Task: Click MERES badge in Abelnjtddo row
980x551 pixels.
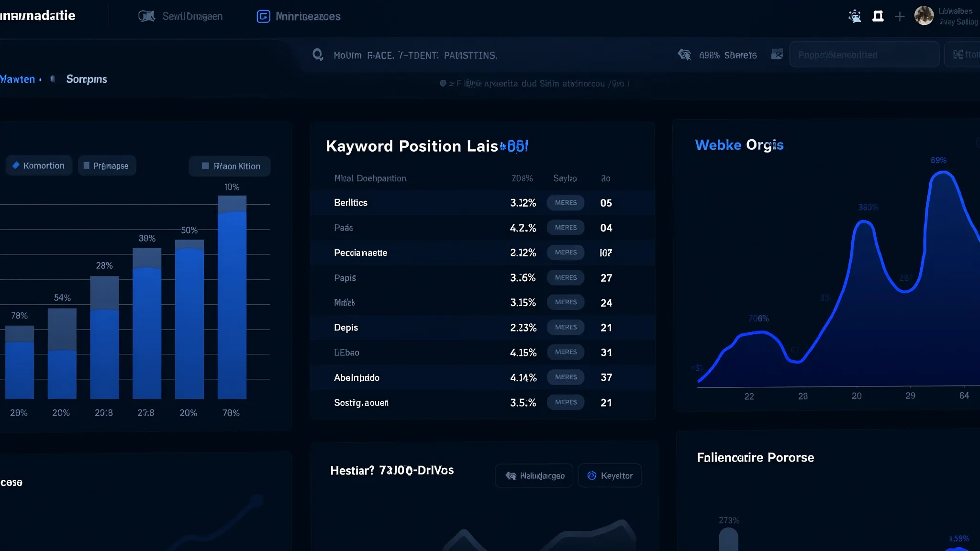Action: click(566, 377)
